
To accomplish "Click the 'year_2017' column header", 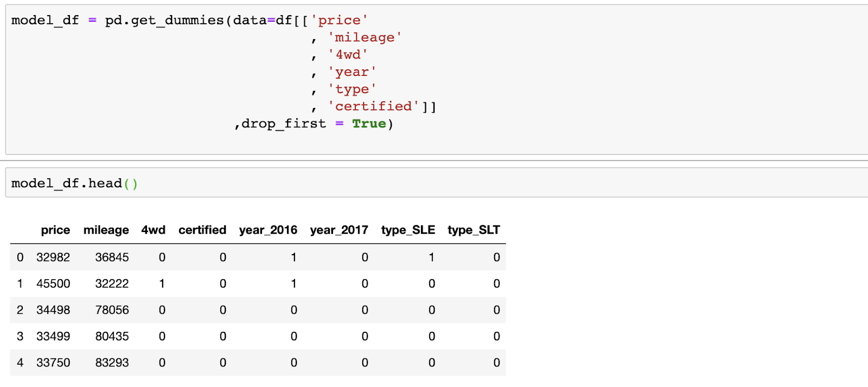I will tap(339, 230).
